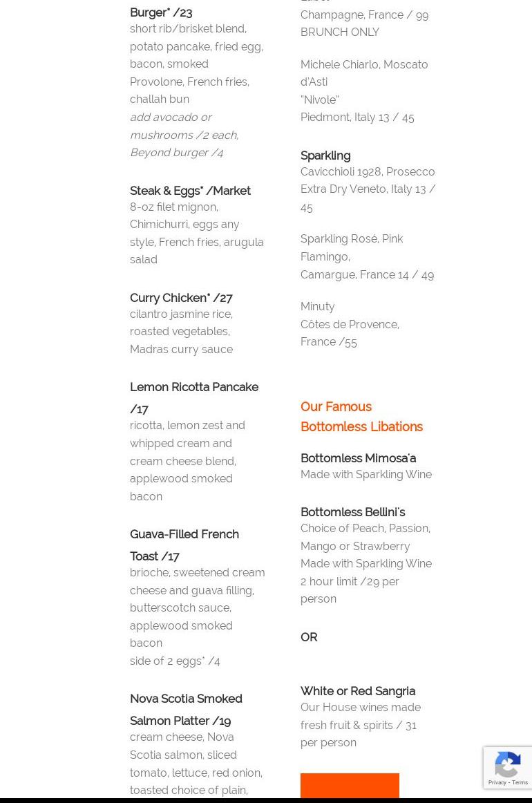The height and width of the screenshot is (803, 532).
Task: Click the Curry Chicken /27 title
Action: tap(181, 298)
